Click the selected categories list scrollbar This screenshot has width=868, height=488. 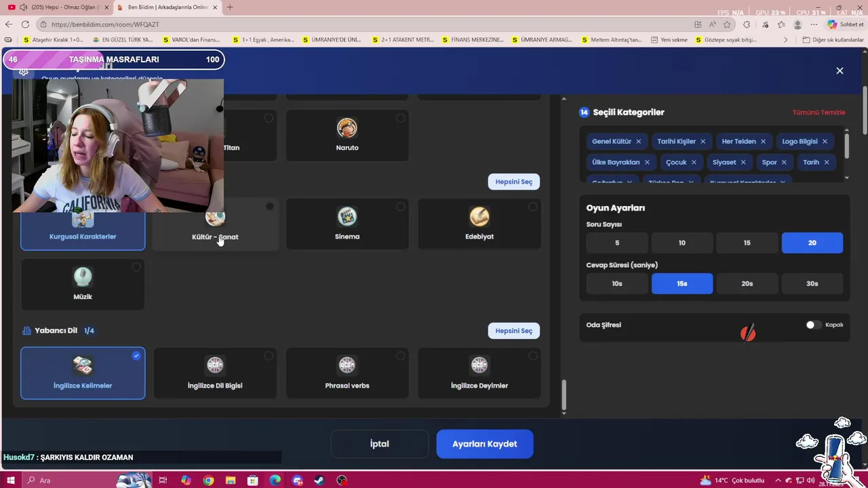(x=846, y=146)
